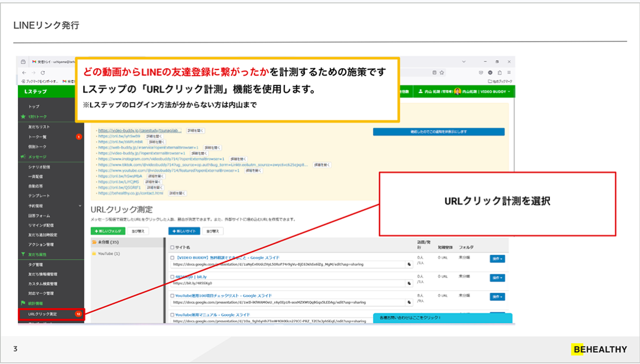640x364 pixels.
Task: Tick the checkbox for YouTube運用100項目チェックリスト row
Action: pyautogui.click(x=172, y=296)
